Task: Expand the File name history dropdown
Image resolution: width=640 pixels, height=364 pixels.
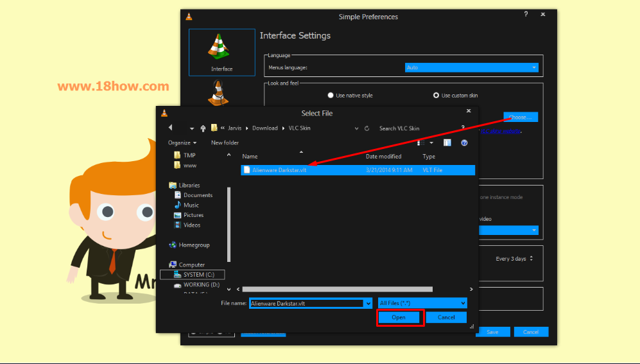Action: click(368, 304)
